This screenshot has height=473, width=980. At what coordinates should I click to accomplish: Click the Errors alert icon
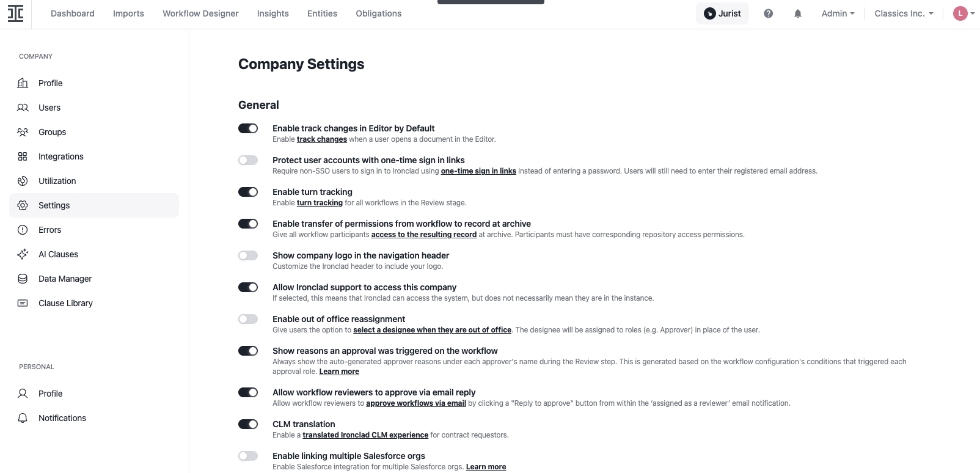tap(23, 230)
